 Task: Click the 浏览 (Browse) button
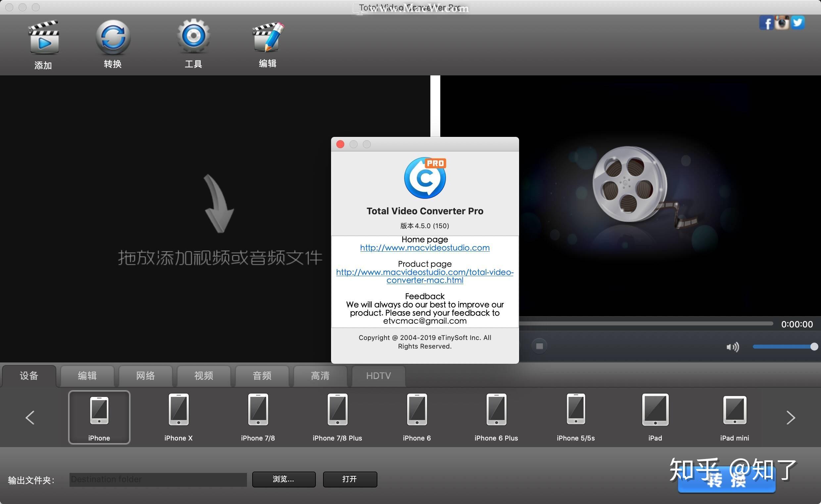[x=284, y=479]
